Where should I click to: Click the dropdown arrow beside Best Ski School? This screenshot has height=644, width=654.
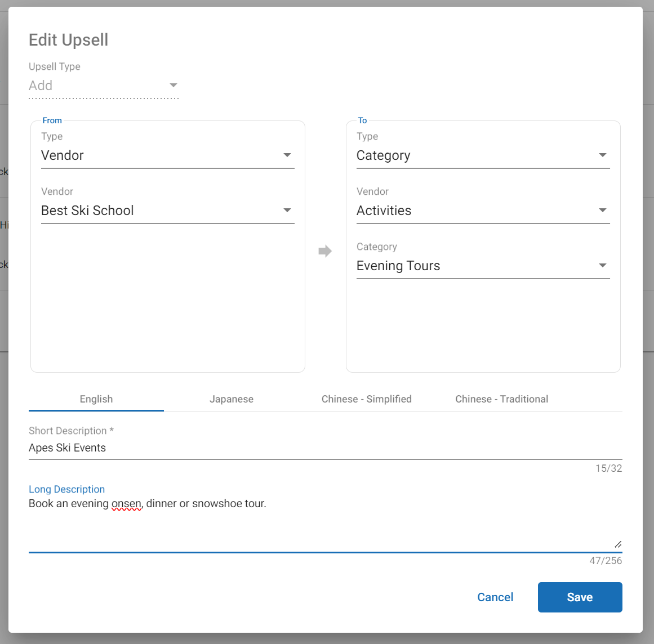pos(287,211)
